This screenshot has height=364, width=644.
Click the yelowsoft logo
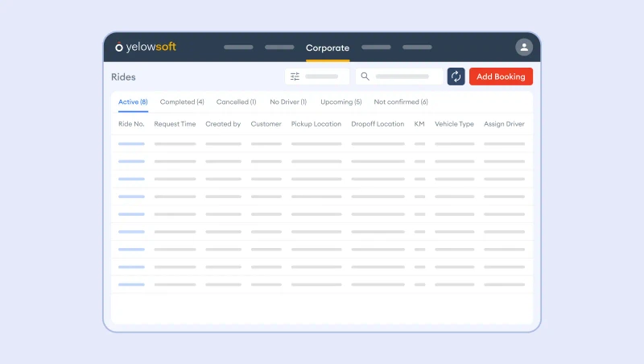point(146,48)
